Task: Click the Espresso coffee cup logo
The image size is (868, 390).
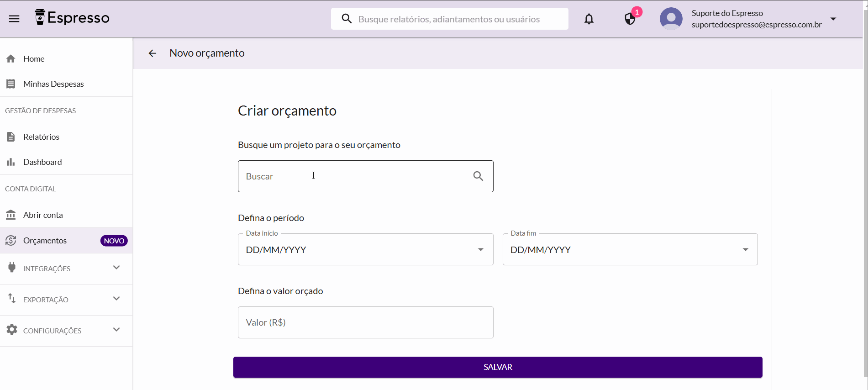Action: [x=40, y=17]
